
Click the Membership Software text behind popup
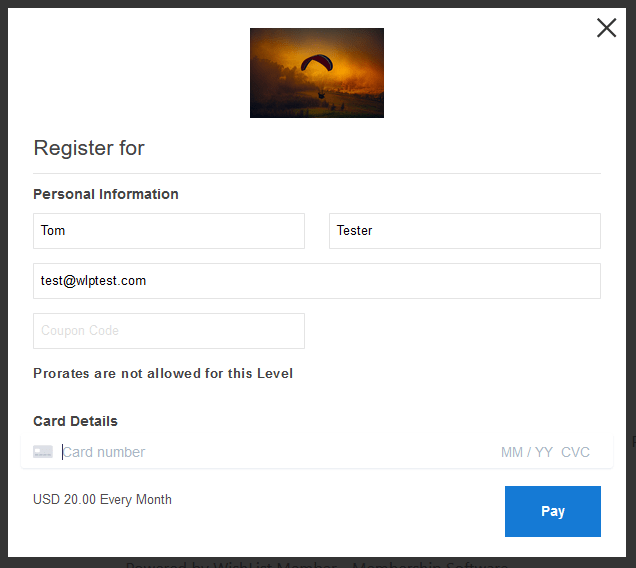pyautogui.click(x=430, y=564)
